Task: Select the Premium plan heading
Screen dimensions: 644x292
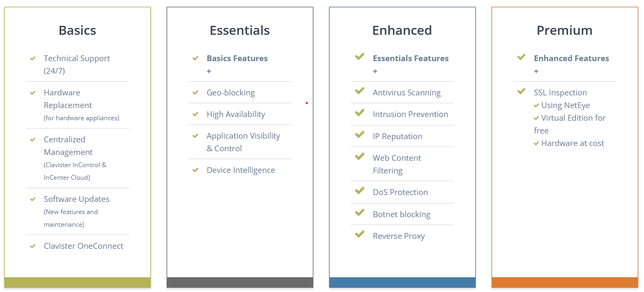Action: click(564, 31)
